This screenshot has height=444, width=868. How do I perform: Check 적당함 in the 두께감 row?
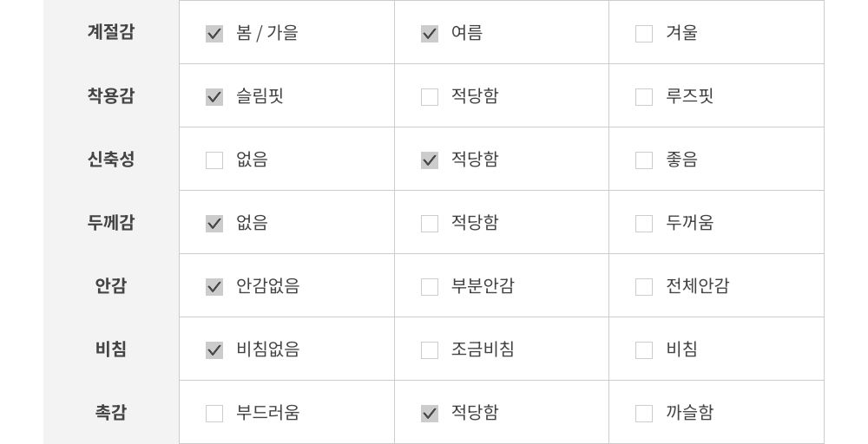[x=430, y=224]
